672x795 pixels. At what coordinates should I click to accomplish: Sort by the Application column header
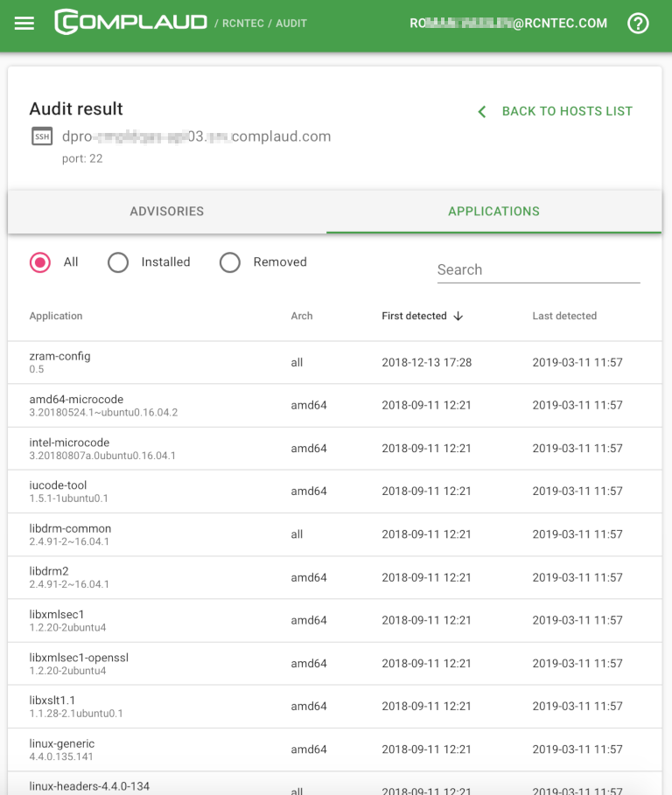pyautogui.click(x=56, y=317)
